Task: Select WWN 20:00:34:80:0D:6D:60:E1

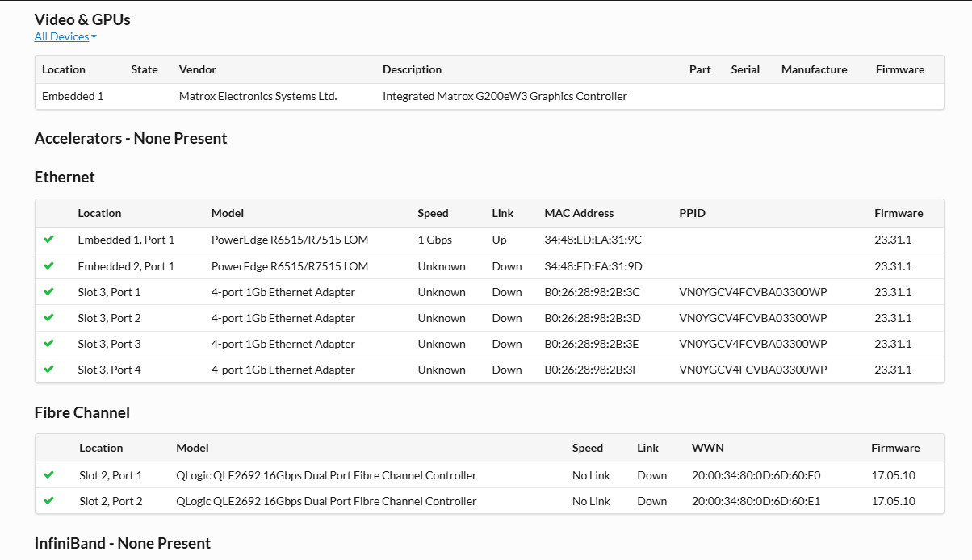Action: point(756,500)
